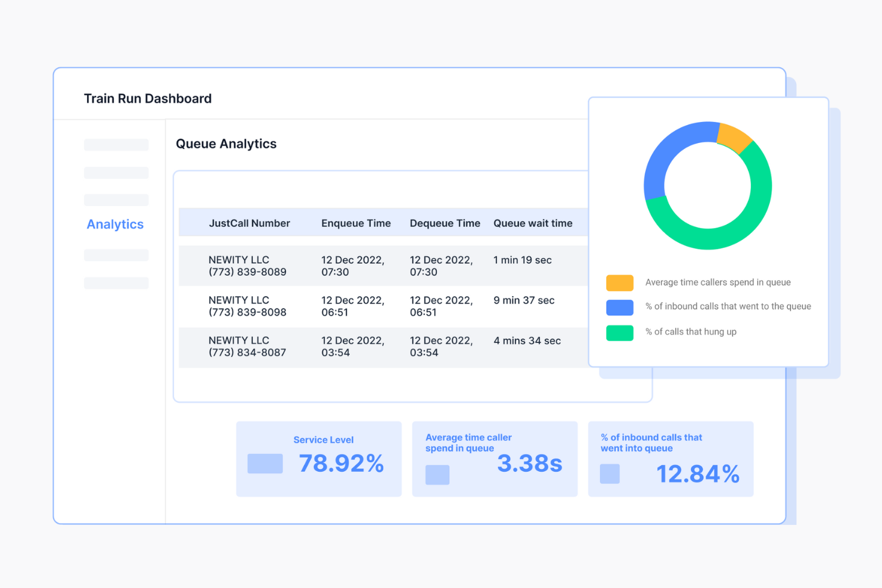Click the blue segment of the donut chart
Viewport: 882px width, 588px height.
pyautogui.click(x=664, y=155)
